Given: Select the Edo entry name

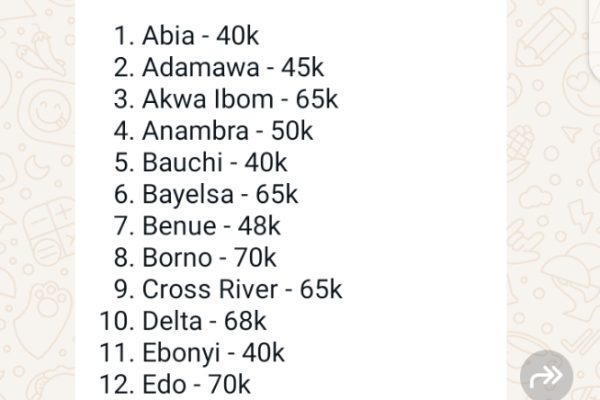Looking at the screenshot, I should coord(165,384).
